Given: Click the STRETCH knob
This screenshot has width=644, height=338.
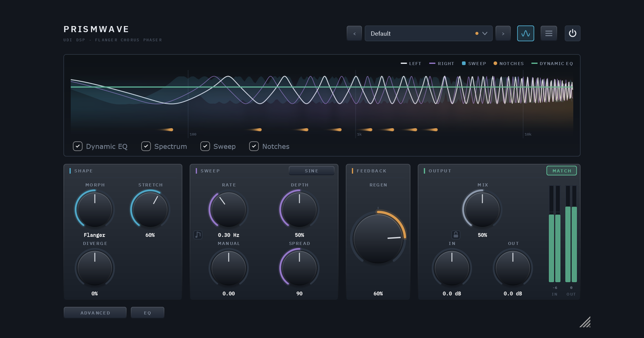Looking at the screenshot, I should click(x=150, y=209).
